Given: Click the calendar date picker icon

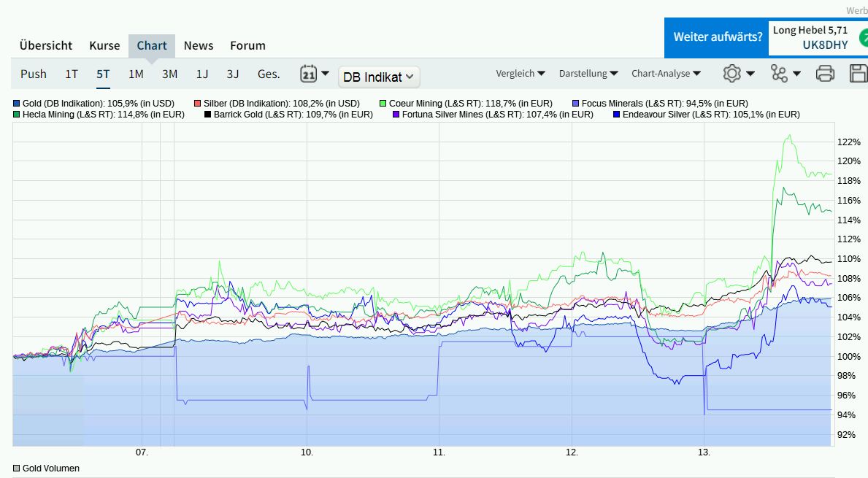Looking at the screenshot, I should coord(310,73).
